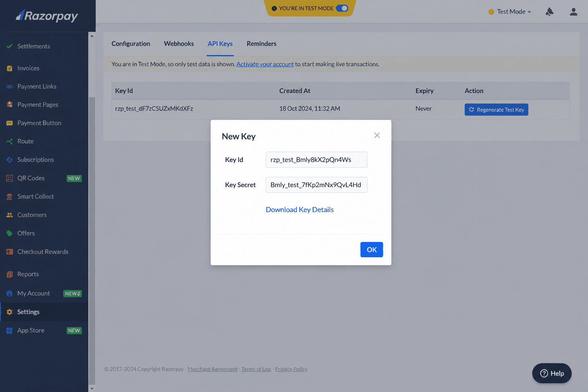Click the Help question mark icon
This screenshot has width=588, height=392.
(x=544, y=373)
